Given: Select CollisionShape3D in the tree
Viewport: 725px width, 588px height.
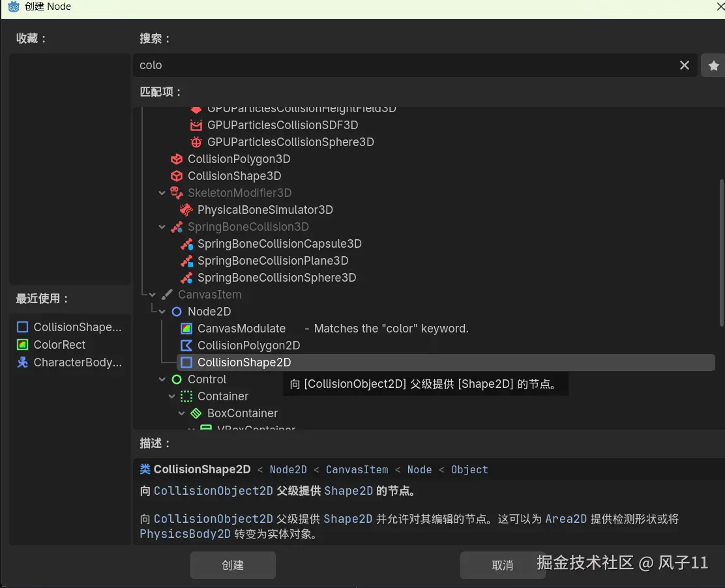Looking at the screenshot, I should click(x=235, y=176).
